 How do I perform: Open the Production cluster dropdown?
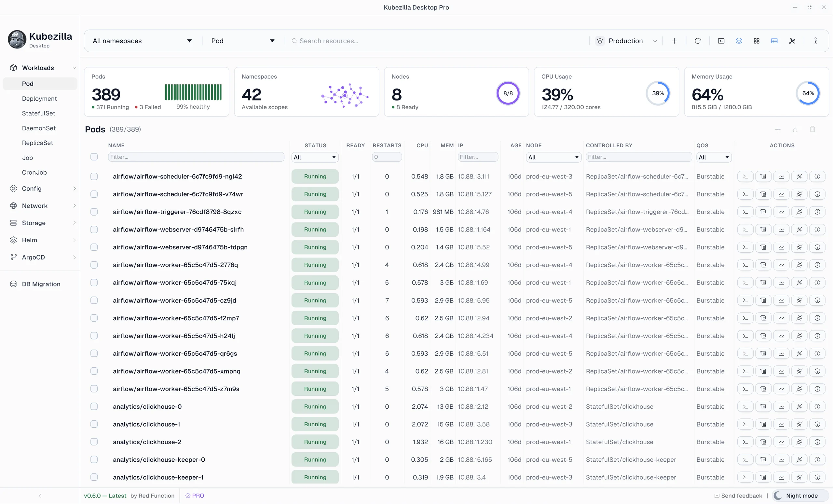pos(626,41)
